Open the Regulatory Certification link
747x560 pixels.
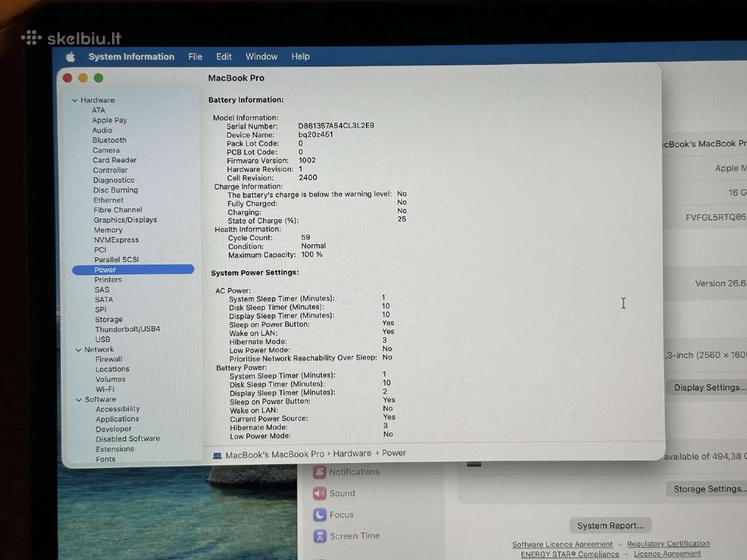coord(668,544)
